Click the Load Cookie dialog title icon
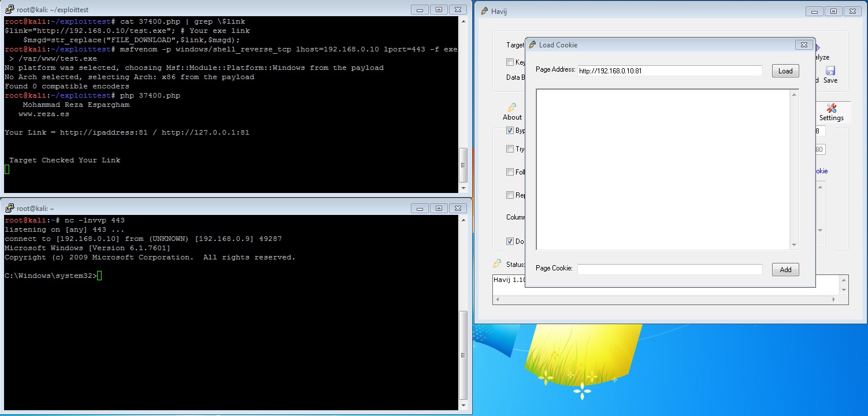 [532, 44]
